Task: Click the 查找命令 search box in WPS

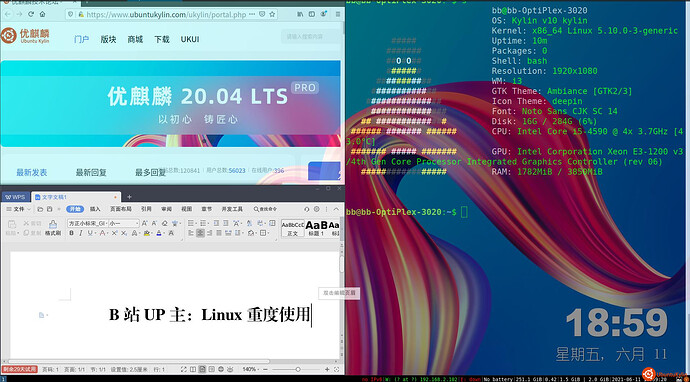Action: tap(265, 209)
